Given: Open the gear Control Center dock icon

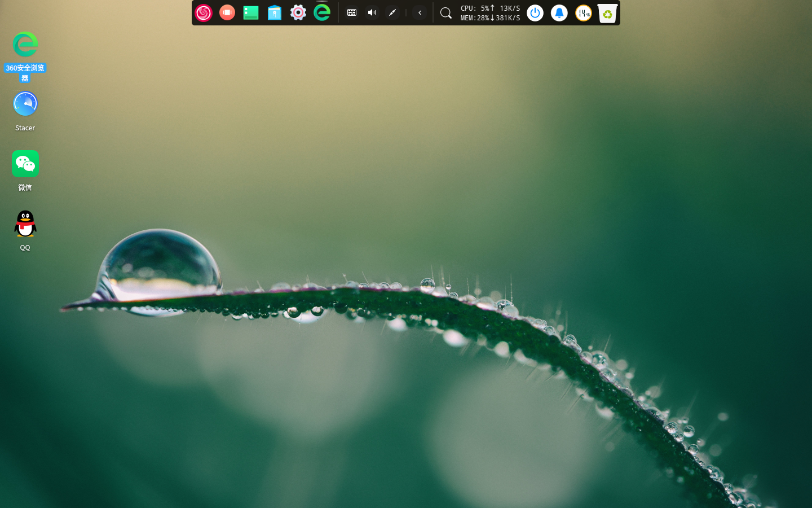Looking at the screenshot, I should point(298,12).
